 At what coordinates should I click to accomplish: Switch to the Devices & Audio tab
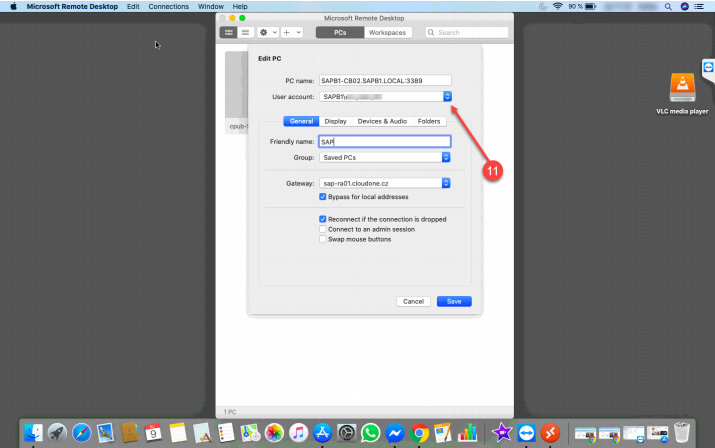[382, 121]
